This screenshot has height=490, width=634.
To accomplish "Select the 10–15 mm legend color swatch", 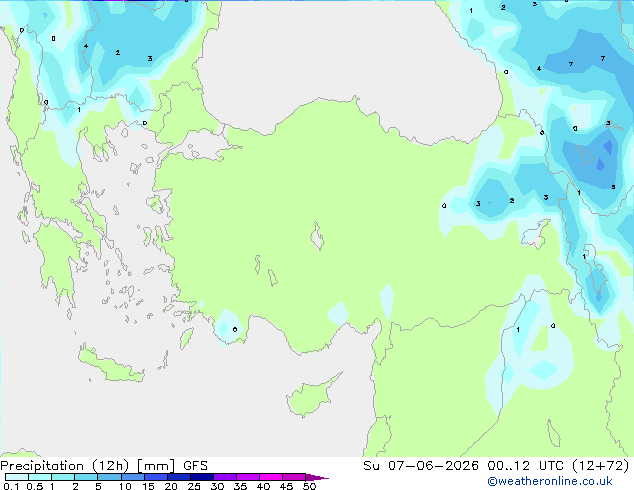I will [x=132, y=477].
